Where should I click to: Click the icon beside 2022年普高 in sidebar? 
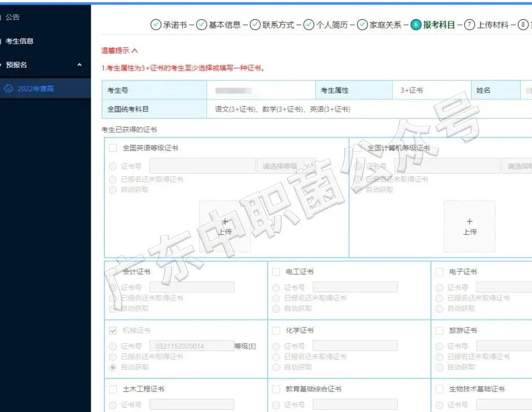coord(8,89)
